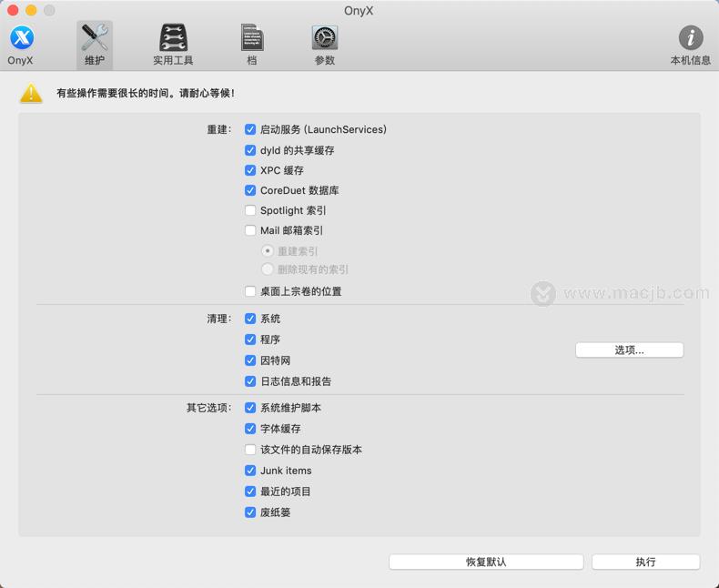
Task: Check Mail 邮箱索引 option
Action: pos(250,230)
